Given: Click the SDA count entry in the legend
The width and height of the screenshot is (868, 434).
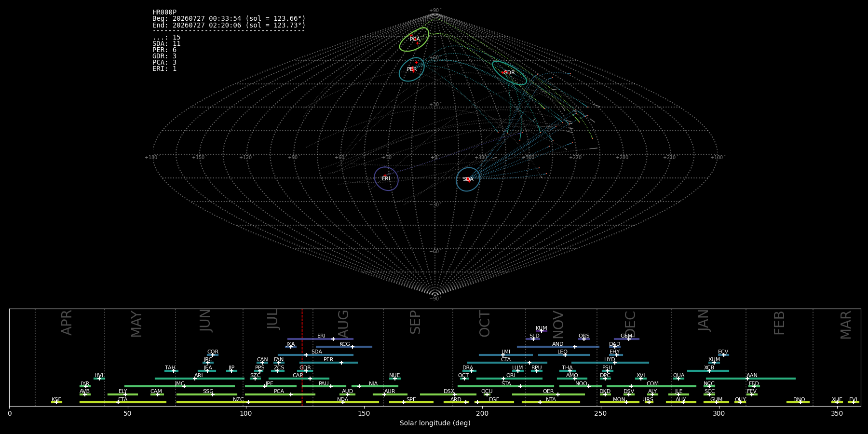Looking at the screenshot, I should click(x=166, y=44).
